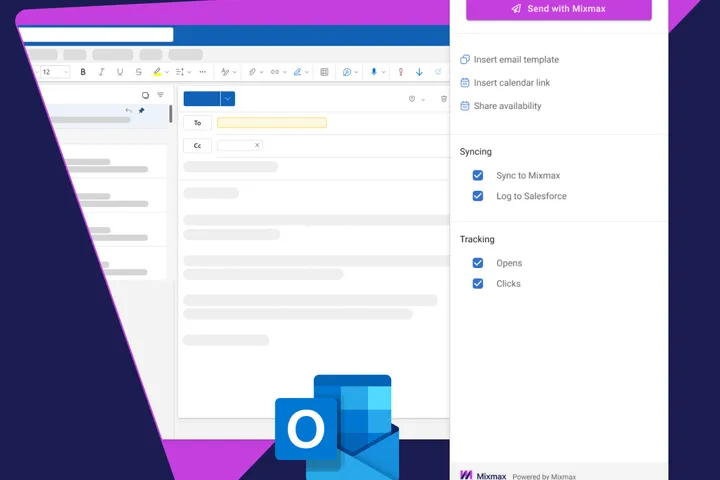Viewport: 720px width, 480px height.
Task: Click the large Outlook logo
Action: [x=337, y=427]
